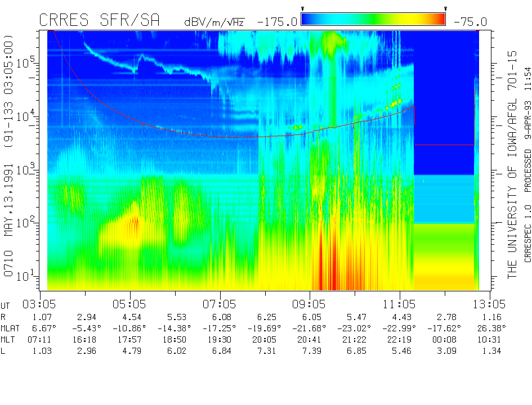Select the 09:05 time tick label

[x=310, y=303]
